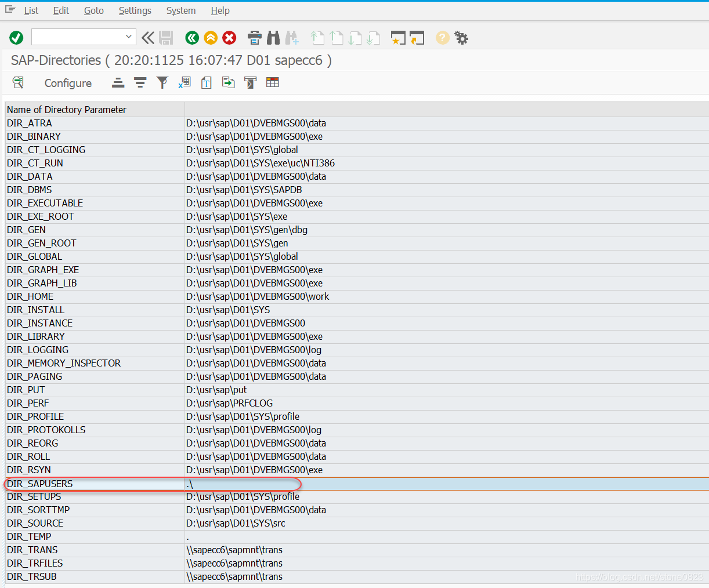
Task: Click path D:\usr\sap\D01\DVEBMGS00\work
Action: point(258,296)
